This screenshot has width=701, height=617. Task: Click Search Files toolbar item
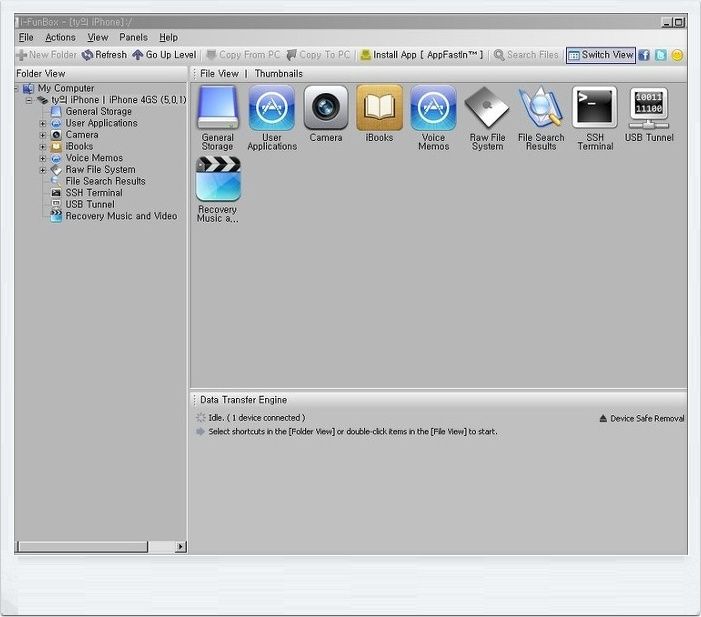click(x=526, y=55)
